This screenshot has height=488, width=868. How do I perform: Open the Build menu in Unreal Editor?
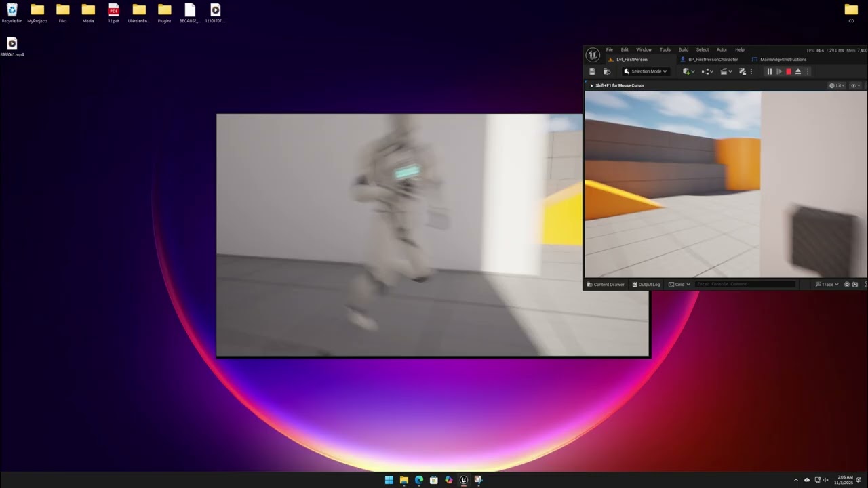click(684, 49)
